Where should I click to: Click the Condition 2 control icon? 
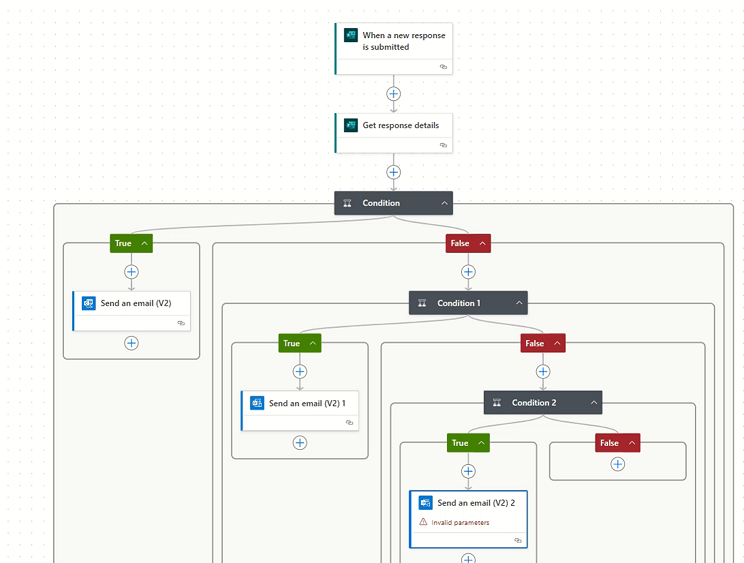pos(497,403)
